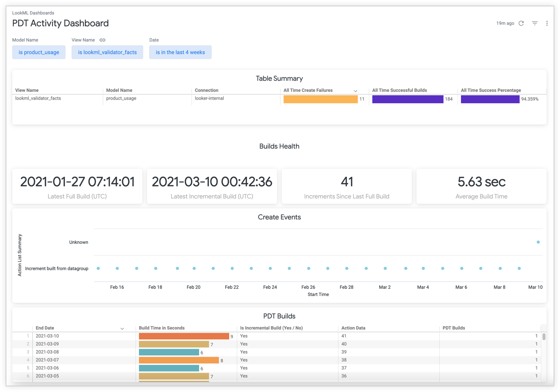
Task: Sort by All Time Success Percentage header
Action: pos(490,90)
